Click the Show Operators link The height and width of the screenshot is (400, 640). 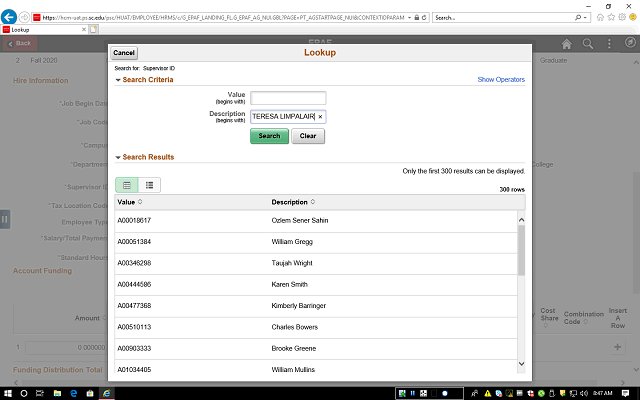click(x=501, y=80)
